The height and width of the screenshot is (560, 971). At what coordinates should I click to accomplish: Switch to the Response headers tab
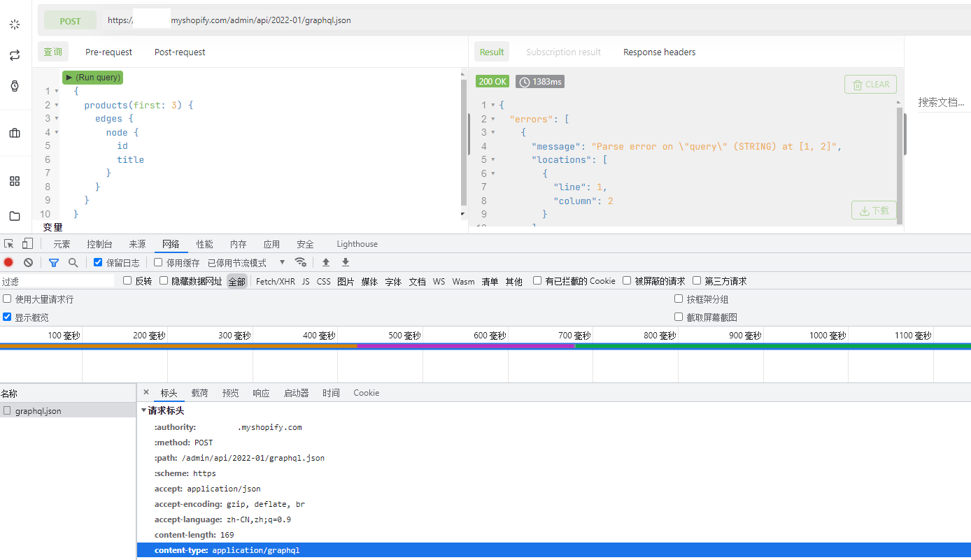(659, 52)
